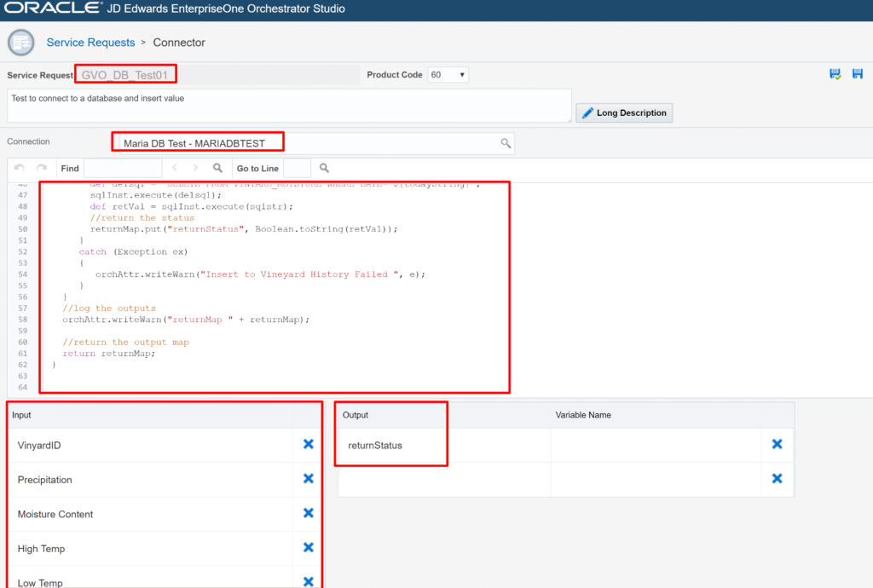This screenshot has height=588, width=873.
Task: Select the VinyardID input field
Action: pos(150,445)
